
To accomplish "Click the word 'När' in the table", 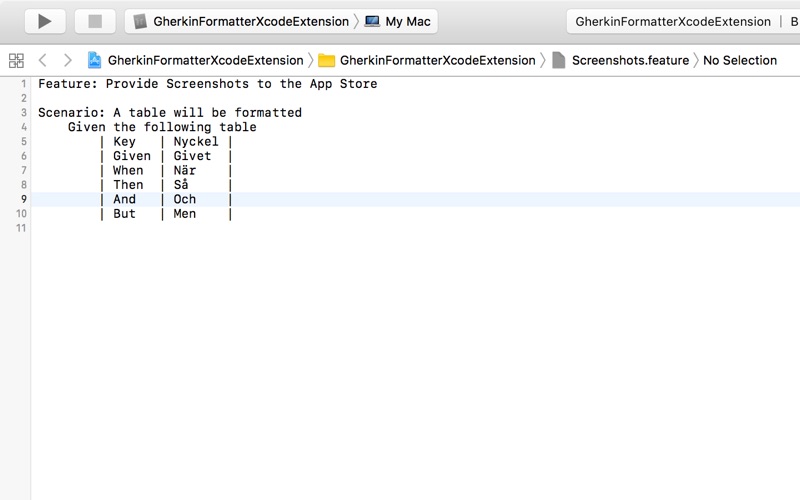I will 185,170.
